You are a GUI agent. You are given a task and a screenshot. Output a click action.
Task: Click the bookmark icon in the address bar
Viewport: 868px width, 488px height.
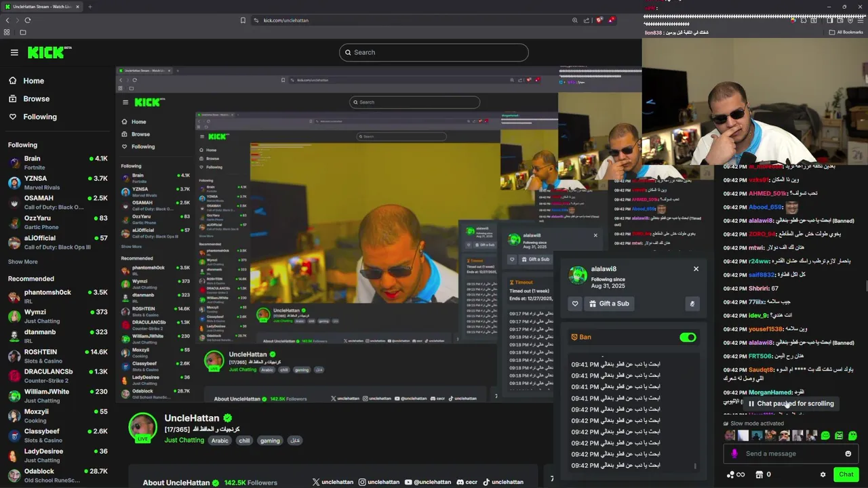pos(243,20)
